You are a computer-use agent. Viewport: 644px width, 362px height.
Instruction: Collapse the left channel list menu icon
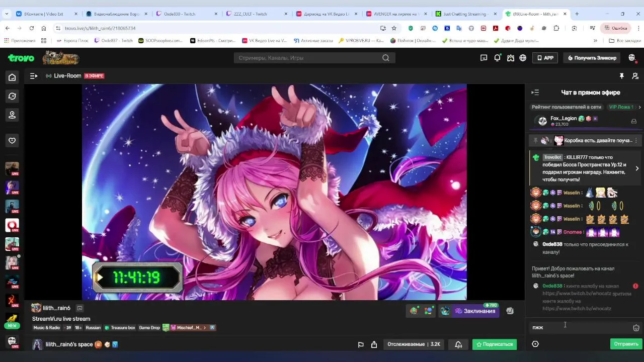(x=34, y=76)
